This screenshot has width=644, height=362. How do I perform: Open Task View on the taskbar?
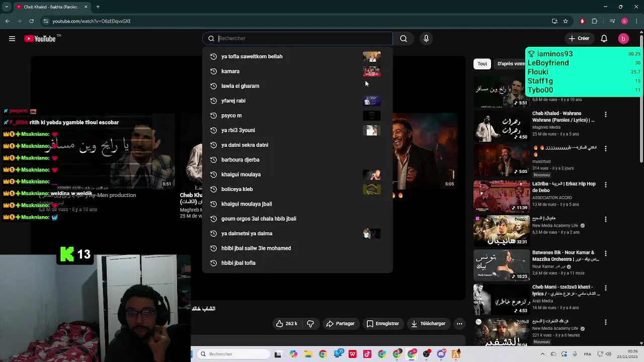[x=278, y=354]
